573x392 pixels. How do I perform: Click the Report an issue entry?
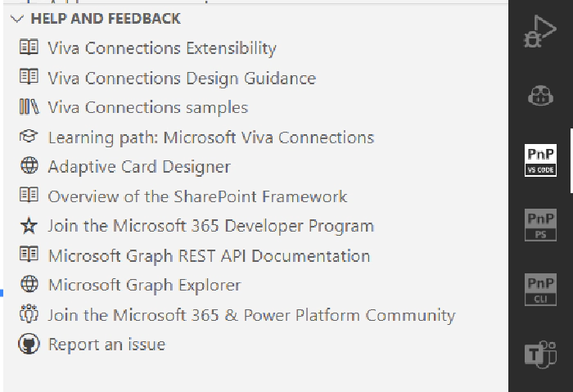(x=106, y=345)
